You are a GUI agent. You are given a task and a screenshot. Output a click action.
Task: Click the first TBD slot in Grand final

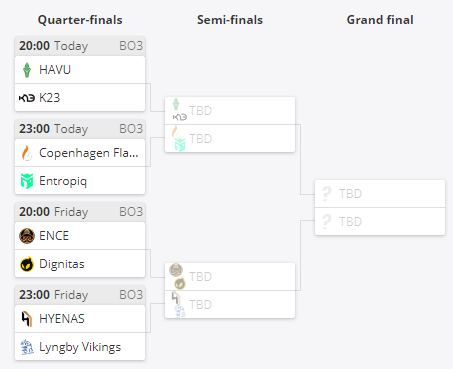380,194
